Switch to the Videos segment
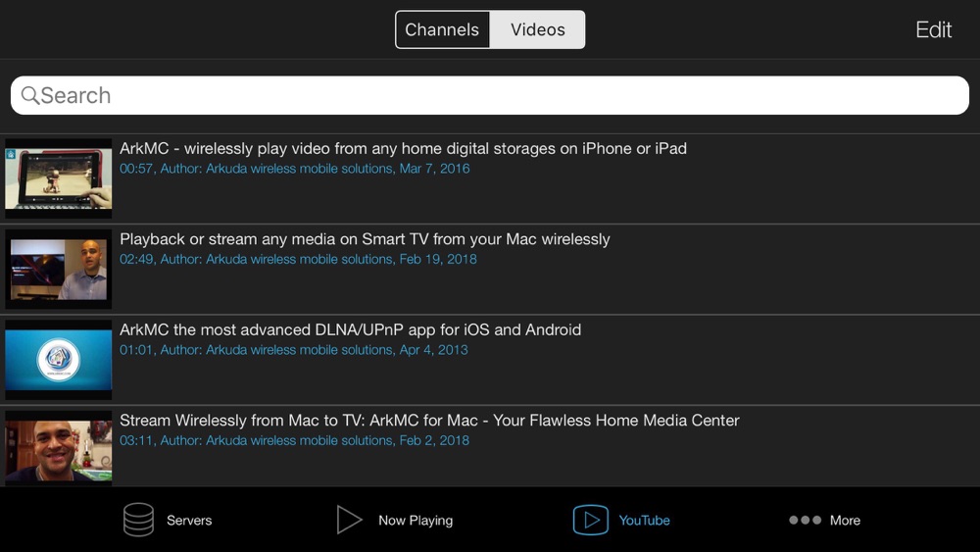 (x=537, y=29)
